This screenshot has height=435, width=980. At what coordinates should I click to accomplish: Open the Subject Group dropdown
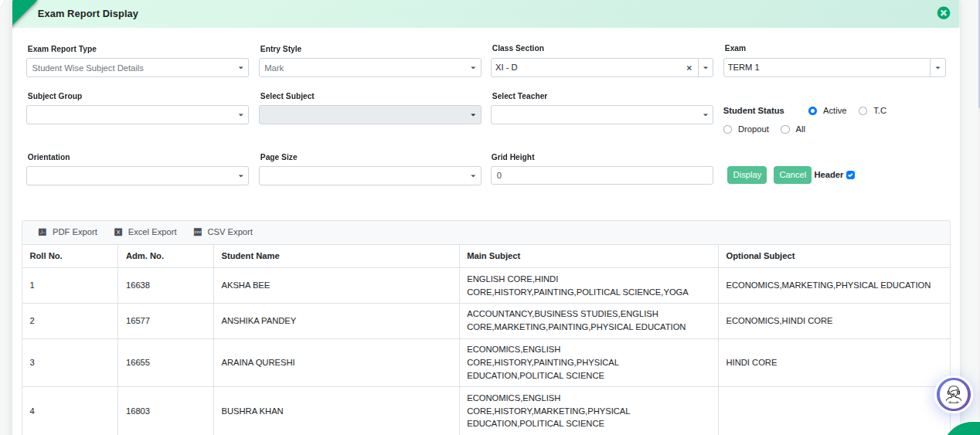138,115
